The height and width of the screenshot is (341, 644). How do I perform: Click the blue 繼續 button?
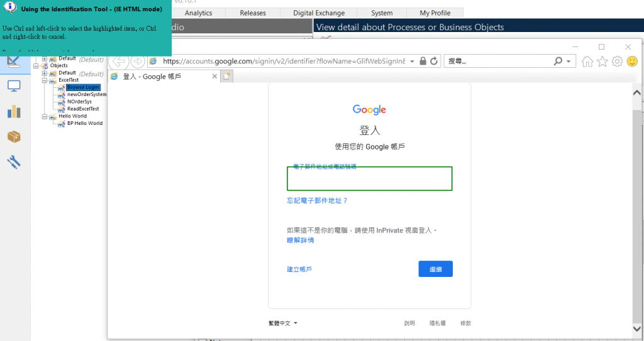(435, 269)
